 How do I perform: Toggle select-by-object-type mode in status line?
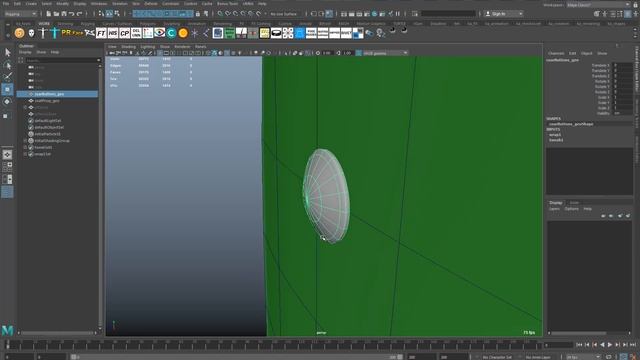(109, 14)
